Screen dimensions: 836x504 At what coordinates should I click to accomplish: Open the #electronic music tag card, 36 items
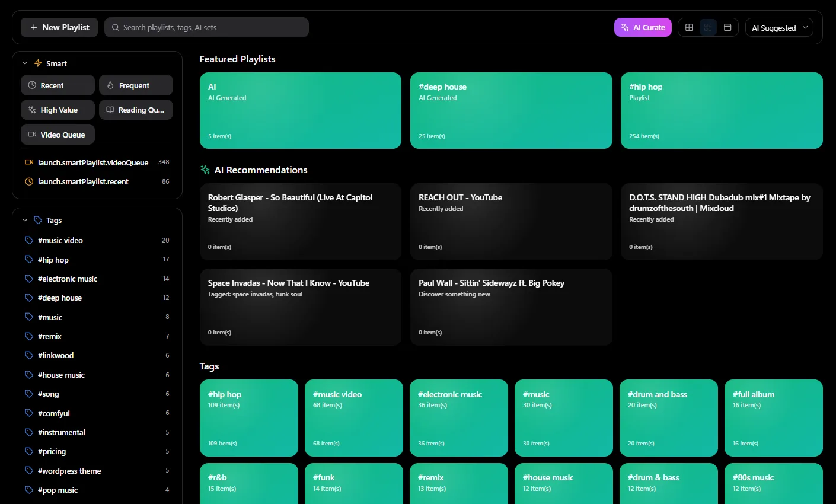[x=459, y=418]
